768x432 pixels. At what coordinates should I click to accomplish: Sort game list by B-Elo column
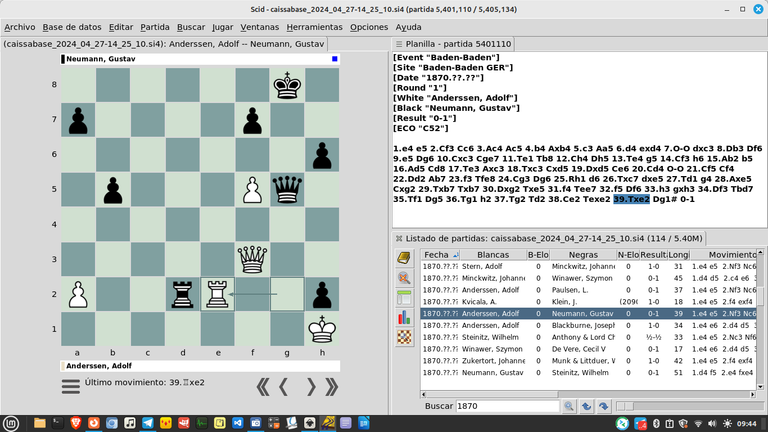click(x=538, y=255)
